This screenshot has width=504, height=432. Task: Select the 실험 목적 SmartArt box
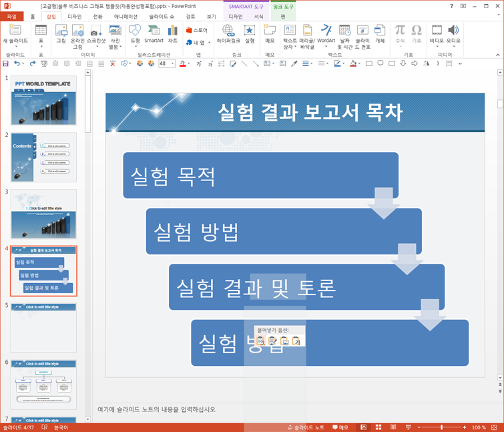(x=261, y=176)
